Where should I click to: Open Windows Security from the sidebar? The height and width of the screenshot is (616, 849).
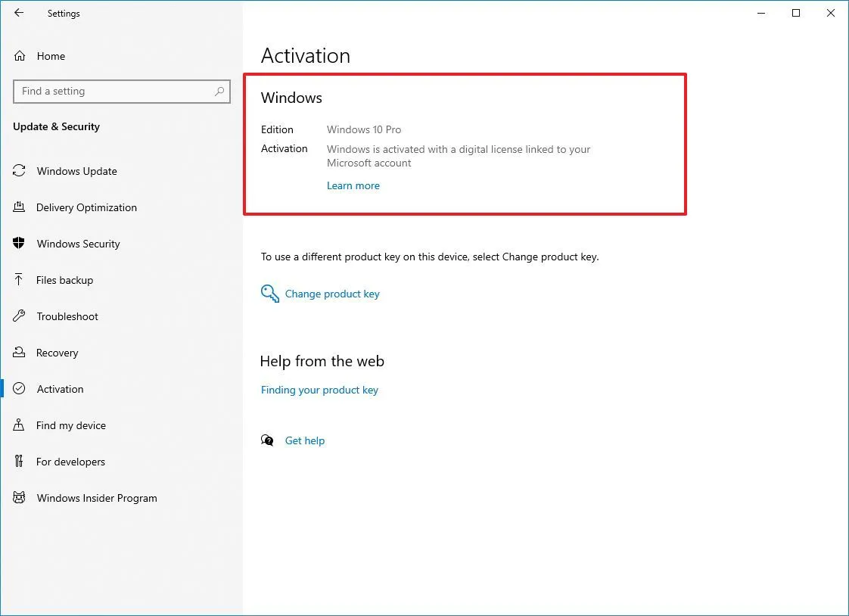tap(78, 244)
